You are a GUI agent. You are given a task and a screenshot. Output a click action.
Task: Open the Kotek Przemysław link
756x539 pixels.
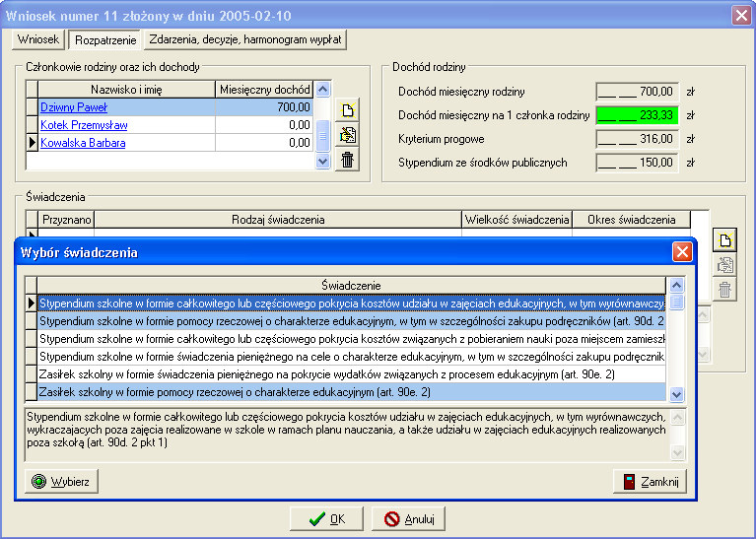click(84, 125)
